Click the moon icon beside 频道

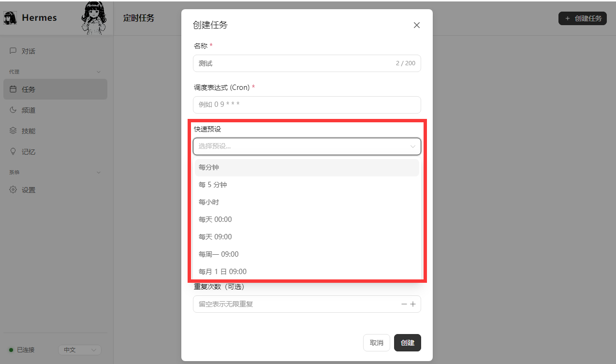click(13, 110)
